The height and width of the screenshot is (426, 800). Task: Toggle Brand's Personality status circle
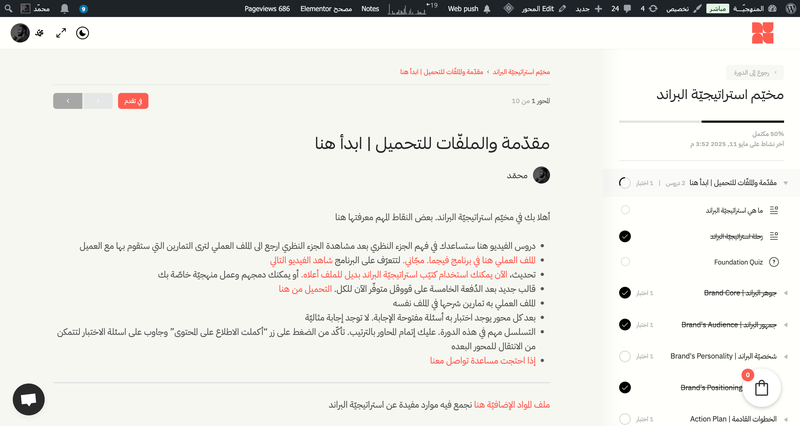[625, 356]
